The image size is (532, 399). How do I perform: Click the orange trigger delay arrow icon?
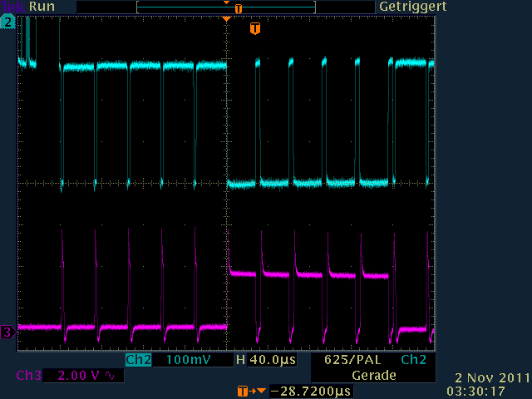coord(247,390)
